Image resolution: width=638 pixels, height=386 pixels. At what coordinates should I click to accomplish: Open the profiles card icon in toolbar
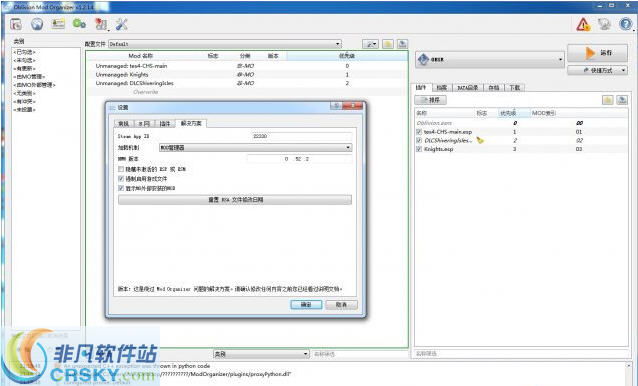point(58,24)
